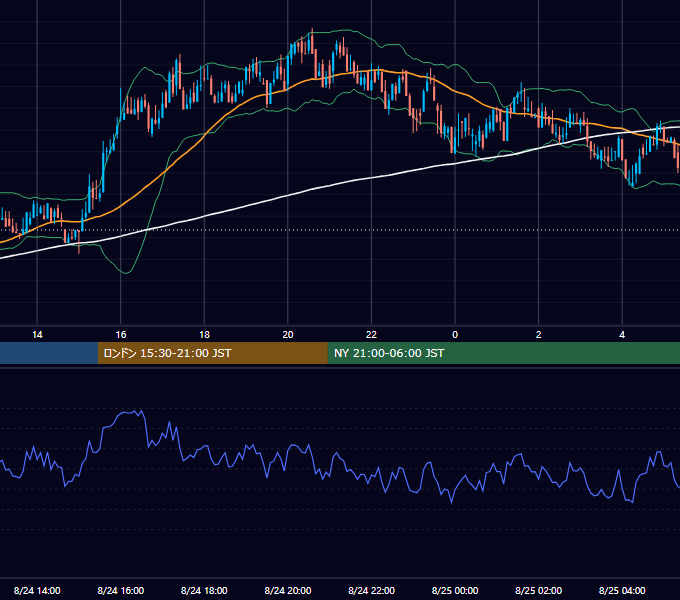Click the 0 hour label on price chart axis

[x=455, y=335]
